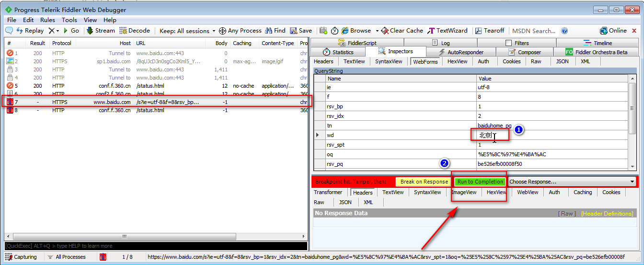Select session 8 conf.f.360.cn row
Viewport: 644px width, 265px height.
[156, 110]
